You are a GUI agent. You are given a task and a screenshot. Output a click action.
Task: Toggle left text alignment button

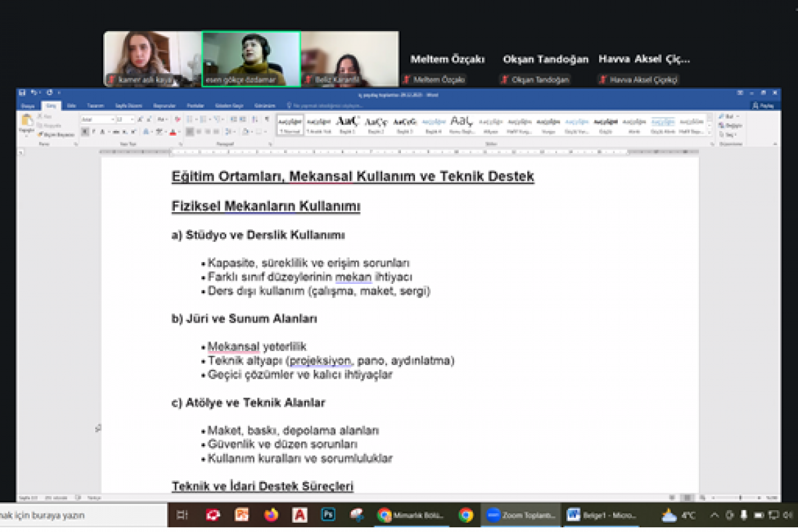190,132
